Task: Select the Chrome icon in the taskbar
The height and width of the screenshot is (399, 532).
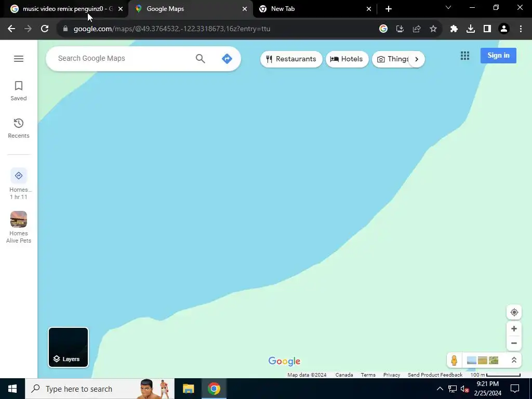Action: click(214, 389)
